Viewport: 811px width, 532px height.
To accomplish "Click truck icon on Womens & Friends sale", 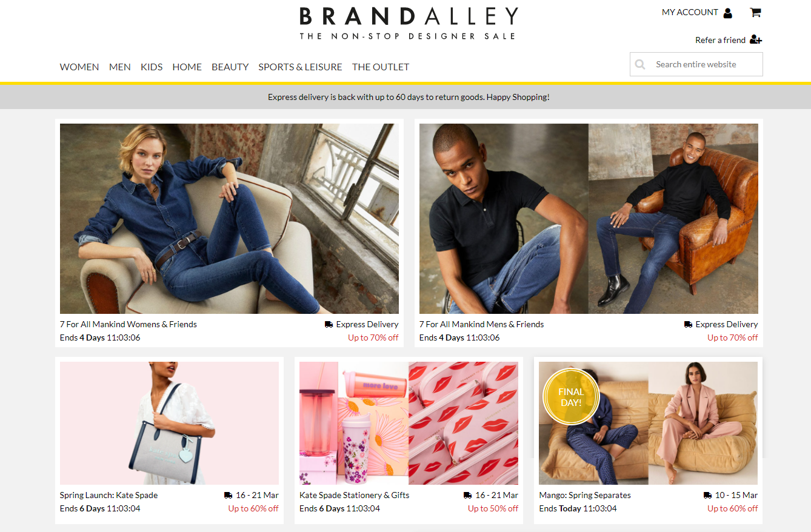I will point(329,324).
